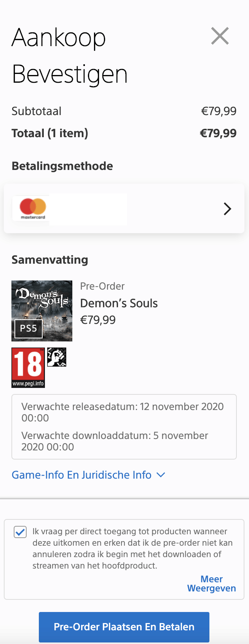Show more terms via Meer Weergeven
Viewport: 249px width, 644px height.
tap(212, 584)
